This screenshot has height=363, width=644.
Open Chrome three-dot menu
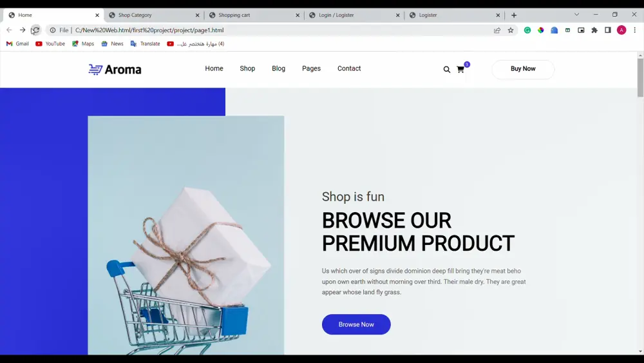pos(634,30)
